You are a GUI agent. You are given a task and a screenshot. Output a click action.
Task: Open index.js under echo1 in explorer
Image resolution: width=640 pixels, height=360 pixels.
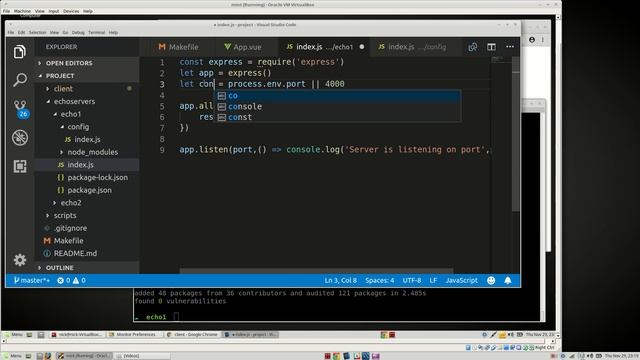(x=80, y=164)
